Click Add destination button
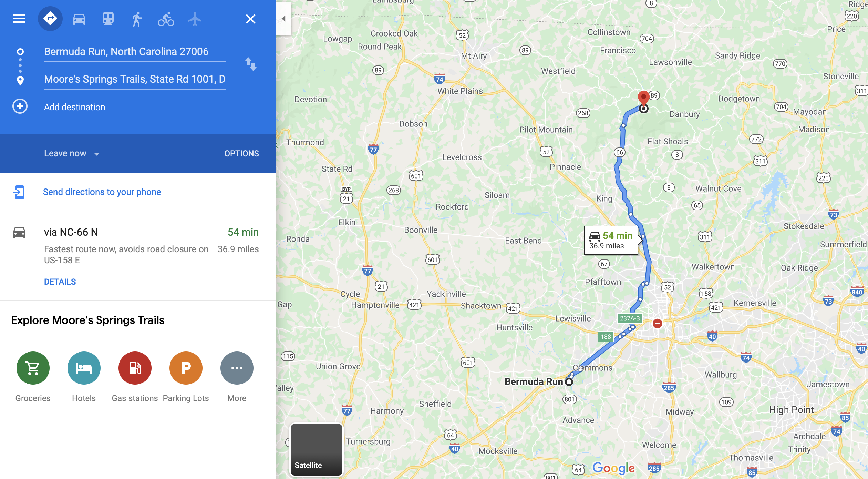This screenshot has height=479, width=868. (74, 107)
